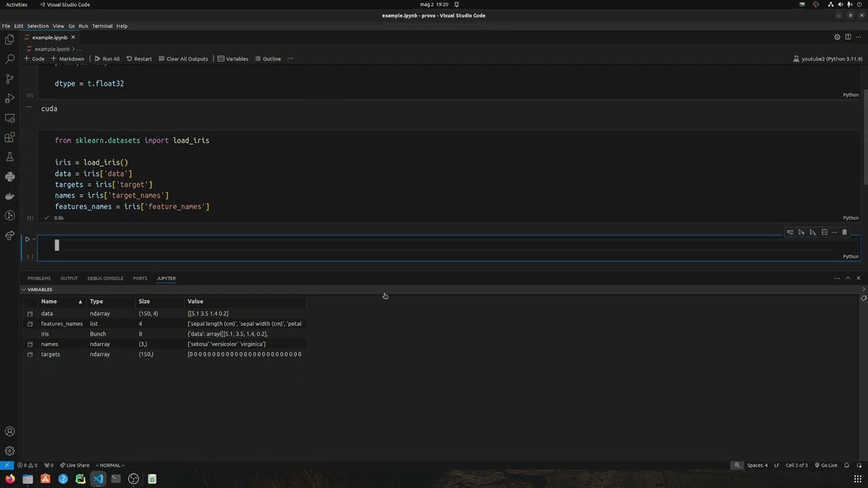
Task: Select the Output panel tab
Action: tap(68, 279)
